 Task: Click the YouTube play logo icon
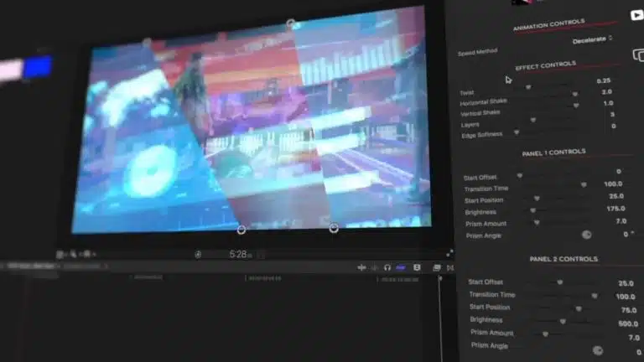click(637, 15)
